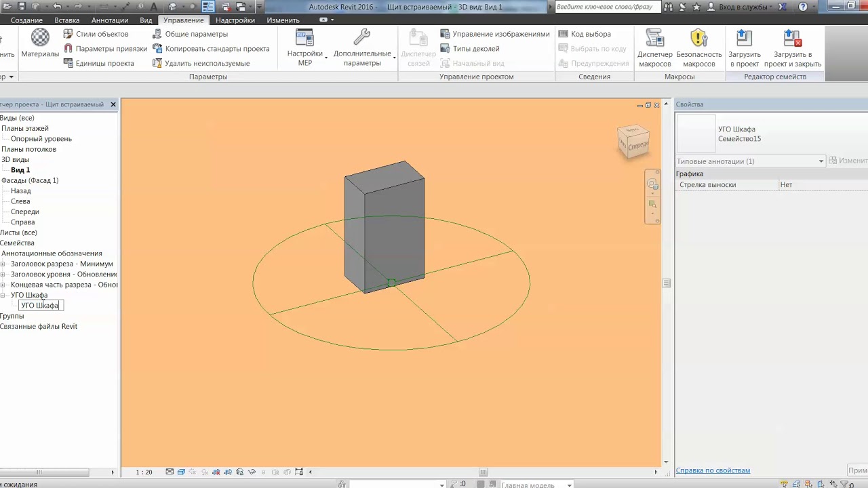Click the Zoom tool on the navigation bar
Image resolution: width=868 pixels, height=488 pixels.
[x=652, y=204]
